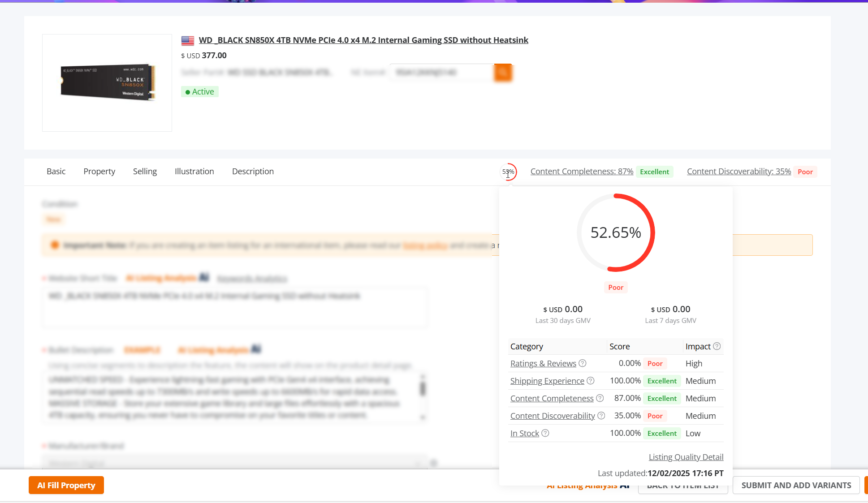Click the US flag icon
Screen dimensions: 868x503
188,40
